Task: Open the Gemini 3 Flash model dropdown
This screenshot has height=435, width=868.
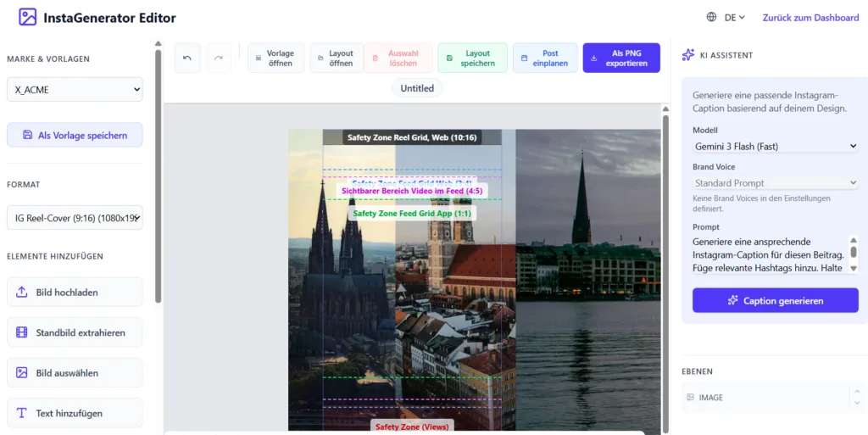Action: coord(775,146)
